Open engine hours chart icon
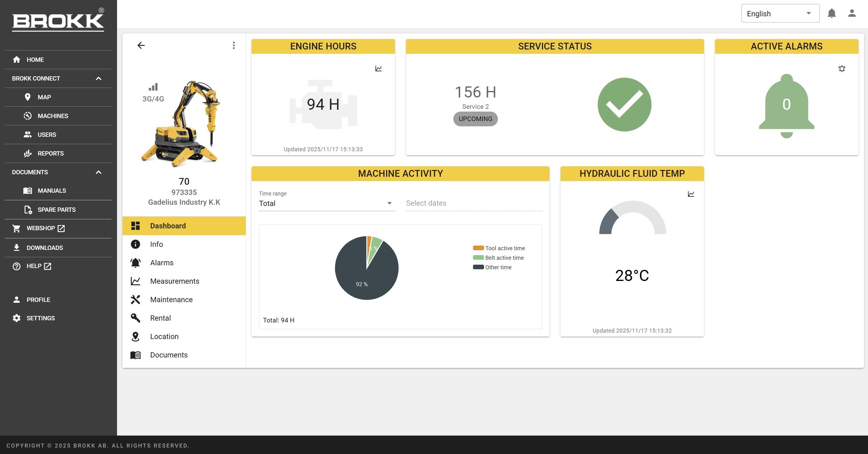Viewport: 868px width, 454px height. (378, 69)
